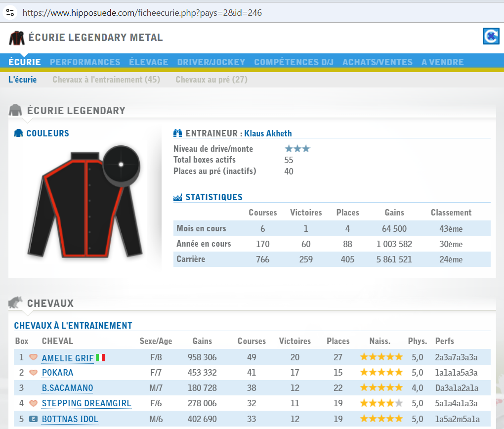This screenshot has height=429, width=504.
Task: Open trainer Klaus Akheth's profile link
Action: [x=268, y=133]
